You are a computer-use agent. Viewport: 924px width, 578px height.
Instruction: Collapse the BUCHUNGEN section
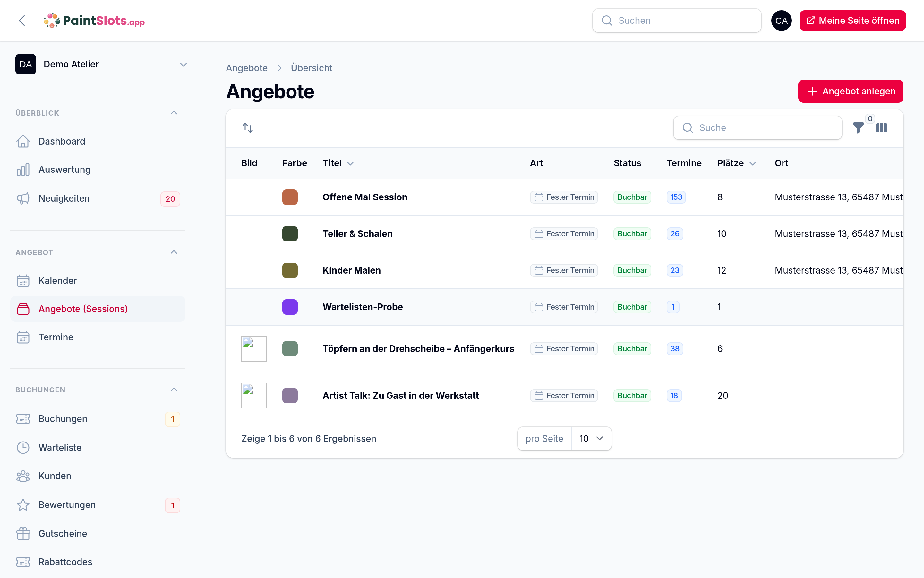click(174, 390)
